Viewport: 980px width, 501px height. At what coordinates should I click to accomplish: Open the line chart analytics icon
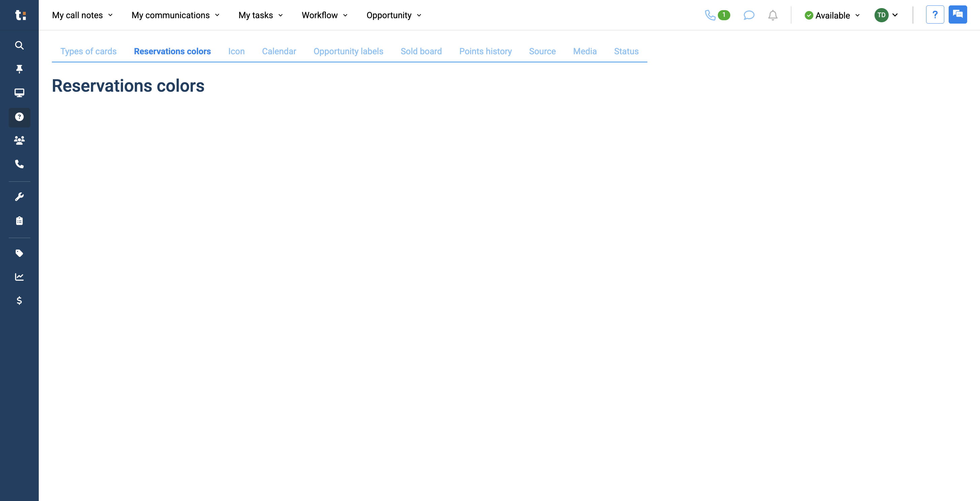(x=19, y=277)
